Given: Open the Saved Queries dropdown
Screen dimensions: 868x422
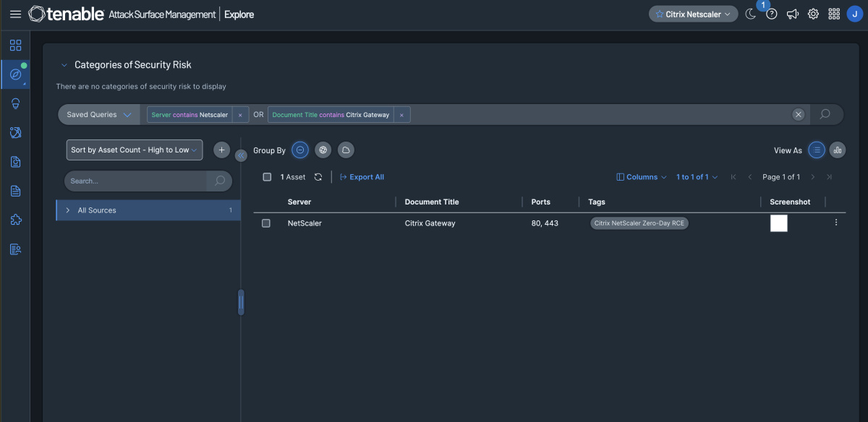Looking at the screenshot, I should tap(98, 114).
